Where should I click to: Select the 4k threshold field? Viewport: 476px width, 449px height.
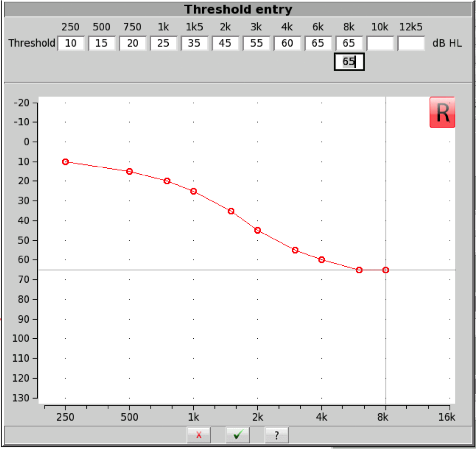(287, 43)
